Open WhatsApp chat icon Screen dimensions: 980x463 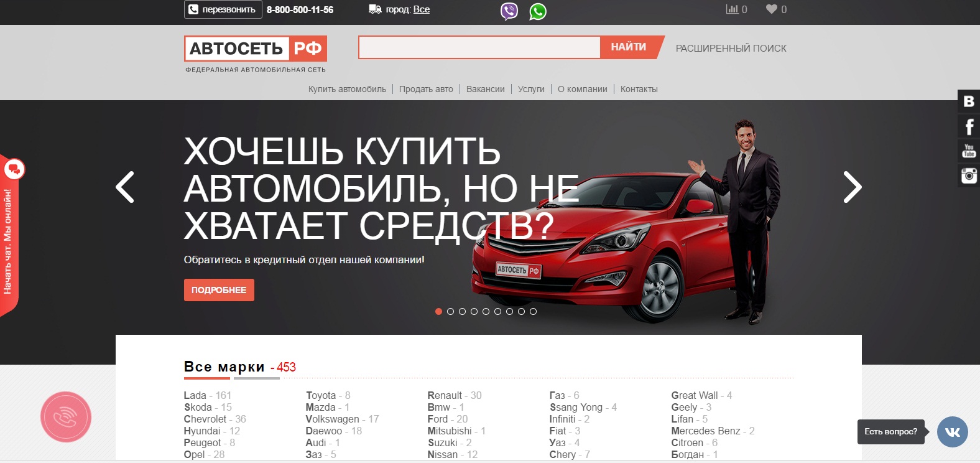point(538,11)
